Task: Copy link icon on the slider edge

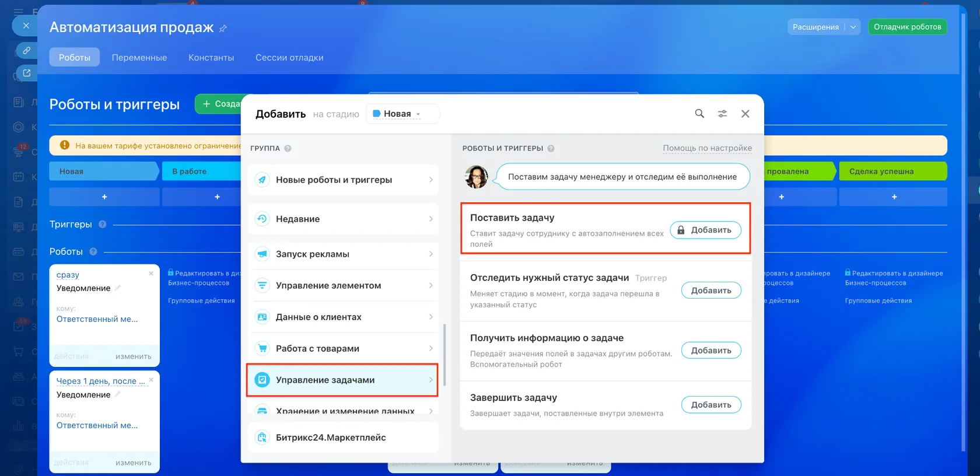Action: click(26, 51)
